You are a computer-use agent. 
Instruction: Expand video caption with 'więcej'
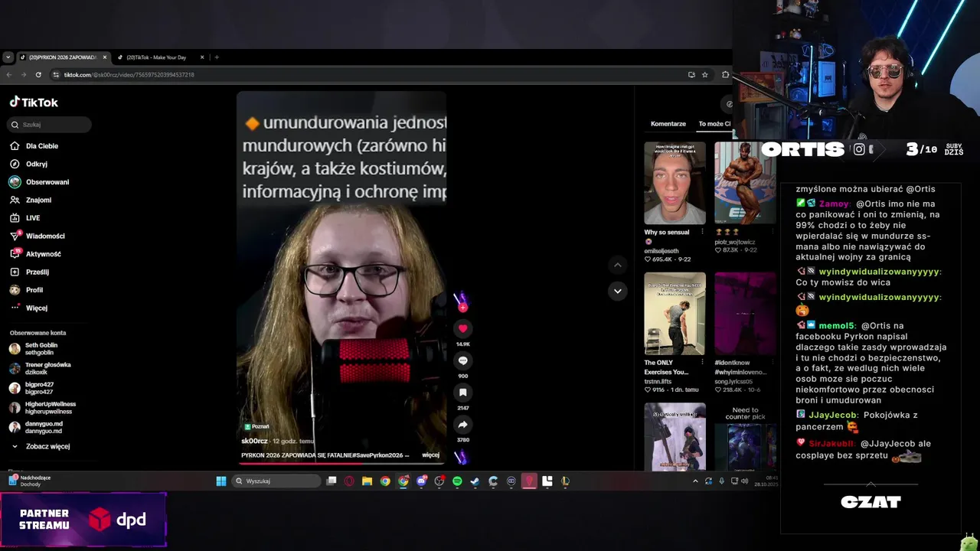tap(430, 455)
